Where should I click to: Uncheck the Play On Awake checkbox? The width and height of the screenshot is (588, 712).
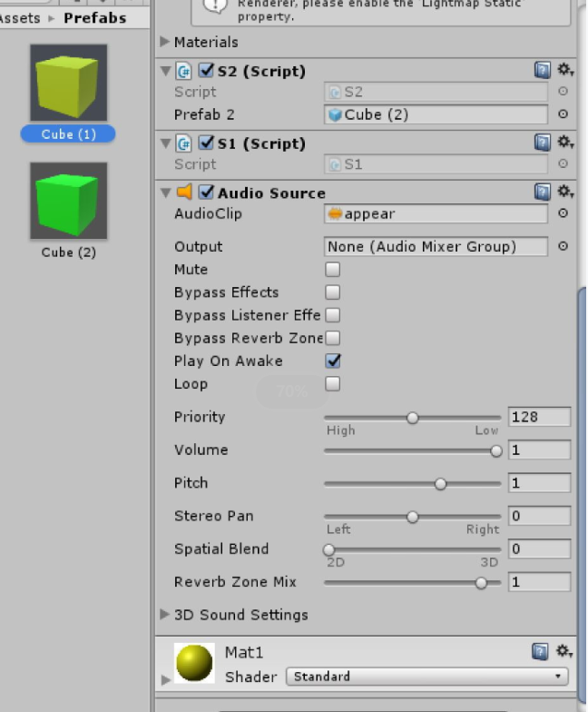point(333,361)
